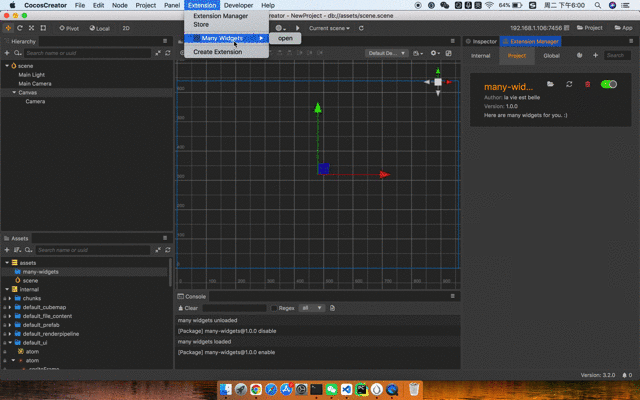Open the Hierarchy panel menu
Screen dimensions: 640x400
[x=165, y=41]
